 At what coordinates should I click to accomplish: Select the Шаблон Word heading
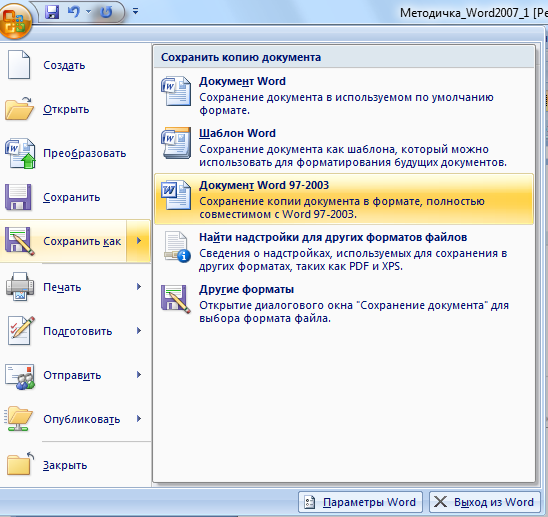[237, 133]
